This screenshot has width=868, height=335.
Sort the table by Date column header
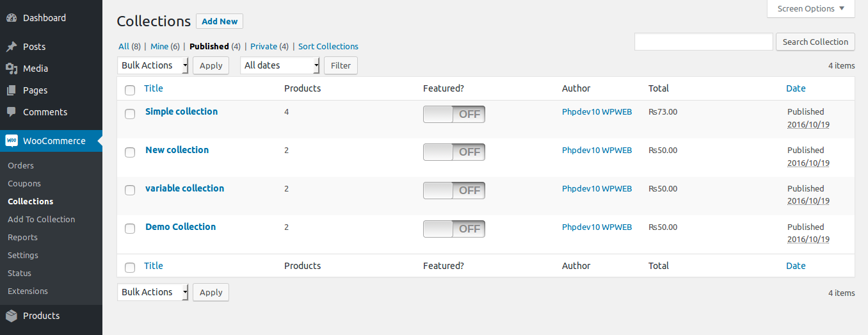(x=796, y=88)
